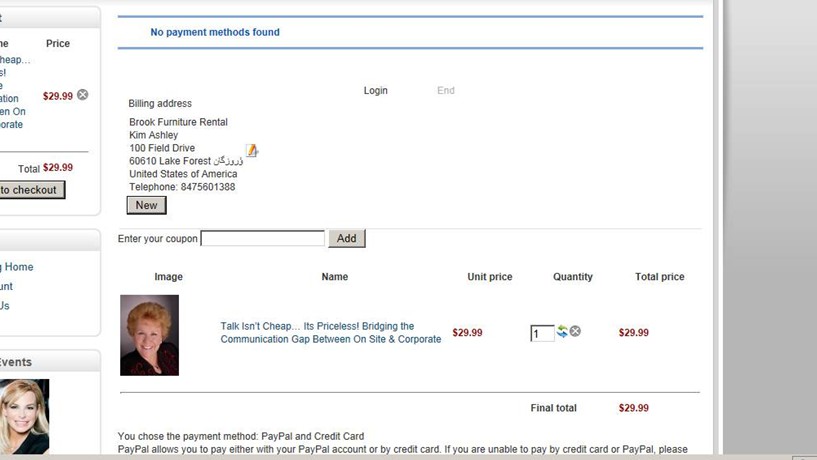Open the account link in sidebar menu

coord(6,286)
